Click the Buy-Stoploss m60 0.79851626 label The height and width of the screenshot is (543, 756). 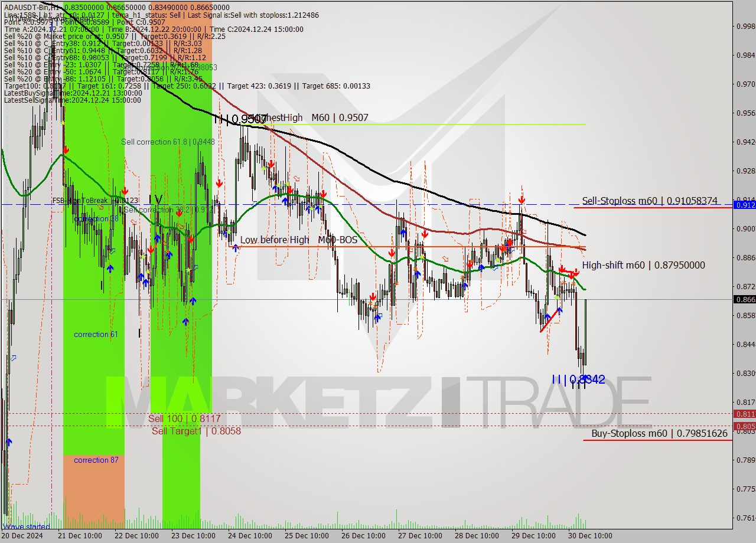coord(659,433)
